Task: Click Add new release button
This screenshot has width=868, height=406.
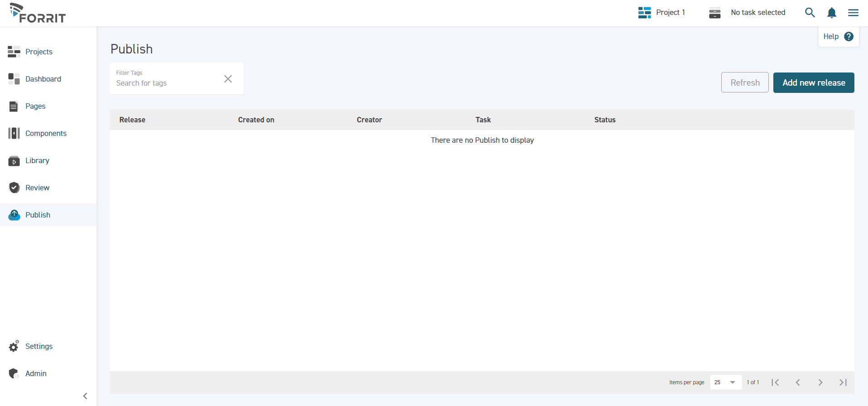Action: [814, 82]
